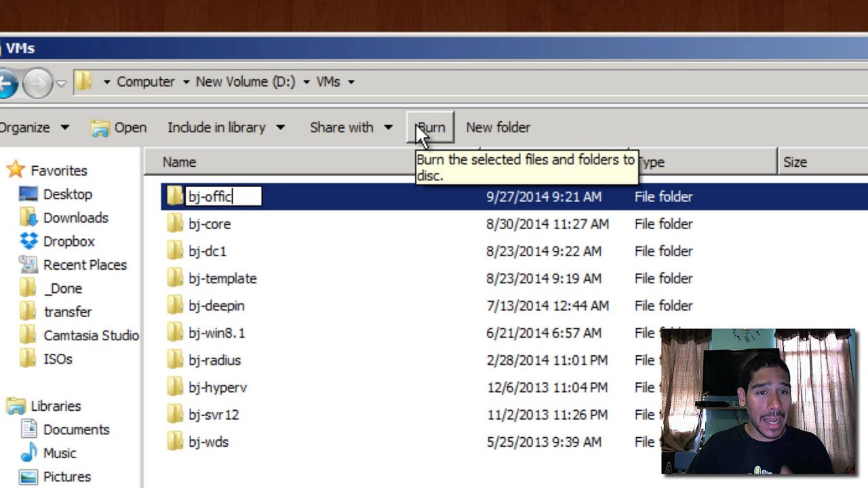Click File folder type of bj-deepin row
This screenshot has width=868, height=488.
click(x=663, y=306)
